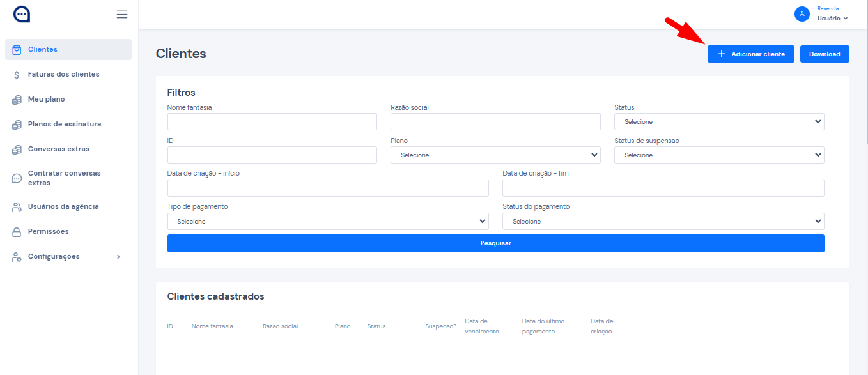Go to Planos de assinatura menu item
Viewport: 868px width, 375px height.
pos(65,124)
